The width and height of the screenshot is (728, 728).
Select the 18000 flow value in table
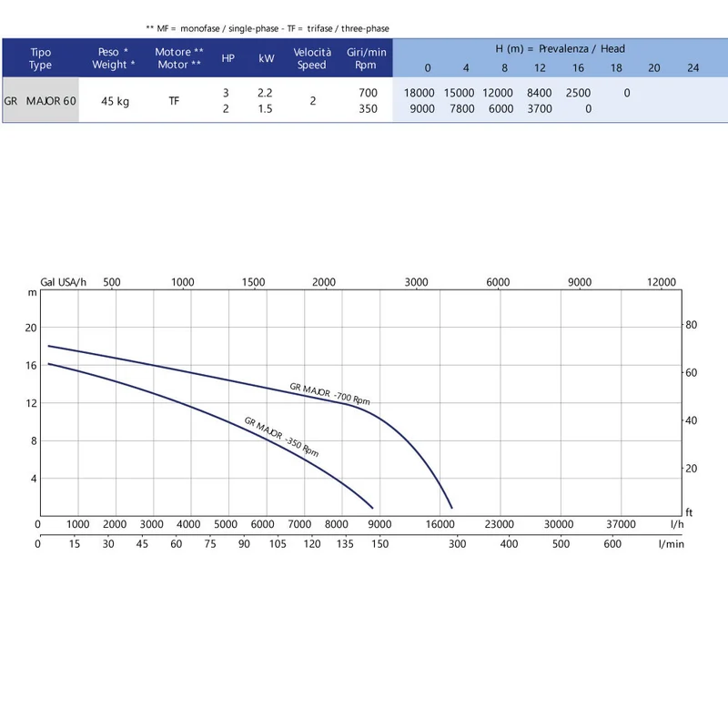coord(419,93)
